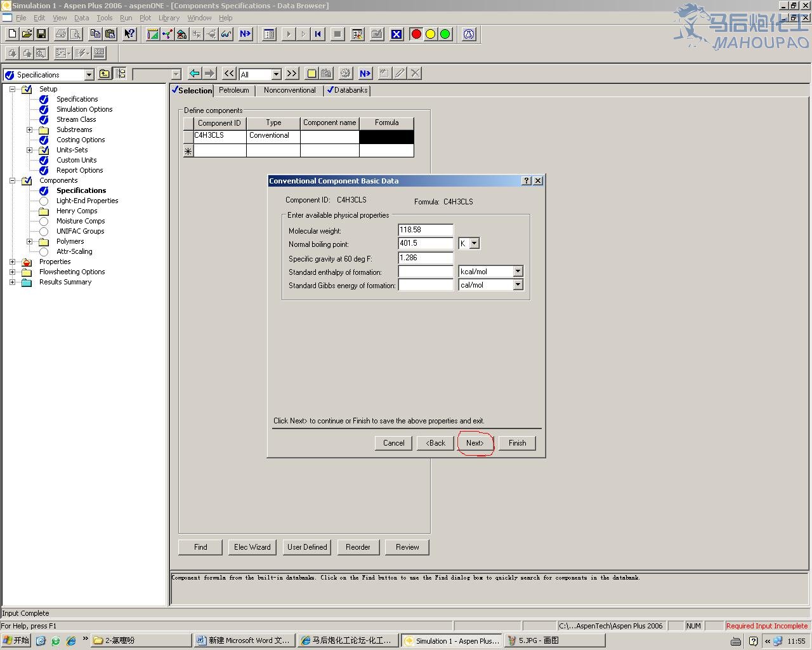Open the Library menu
Image resolution: width=812 pixels, height=650 pixels.
point(169,18)
